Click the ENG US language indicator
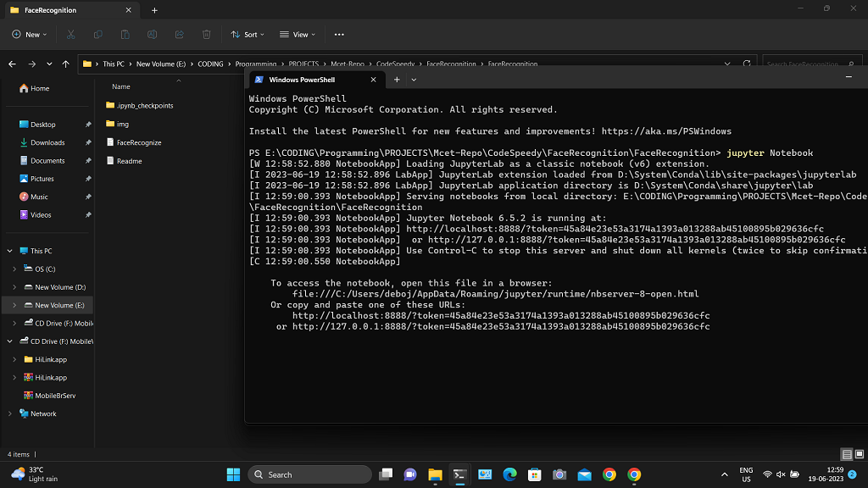 pos(746,474)
